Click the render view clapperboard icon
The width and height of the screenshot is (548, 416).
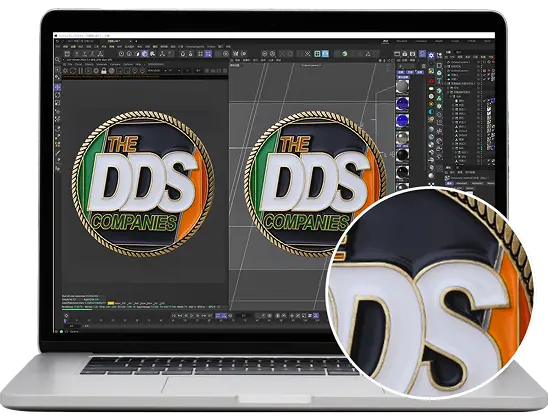[x=397, y=54]
